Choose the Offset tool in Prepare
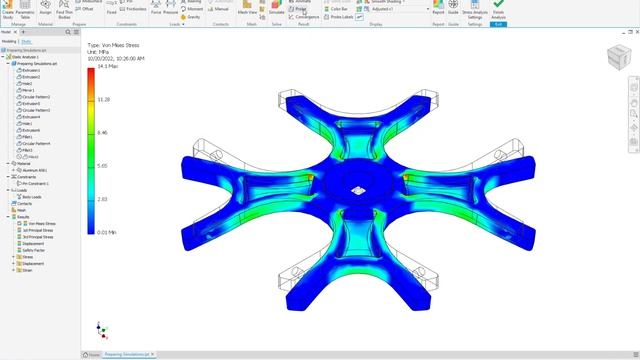 click(84, 9)
